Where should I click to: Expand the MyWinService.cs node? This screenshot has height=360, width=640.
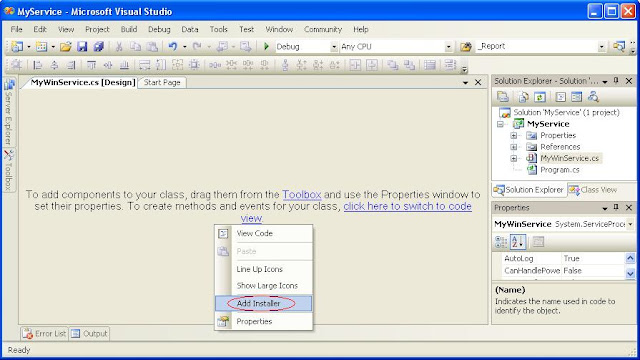(513, 158)
